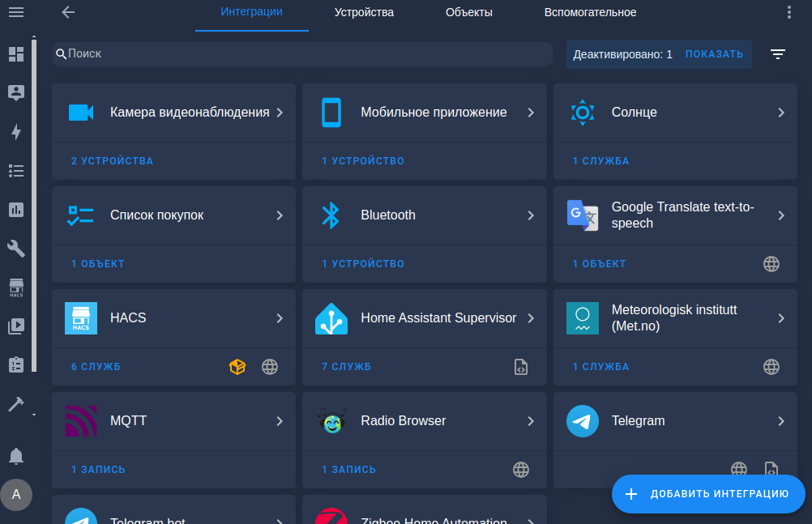Switch to the Интеграции tab

pos(252,12)
